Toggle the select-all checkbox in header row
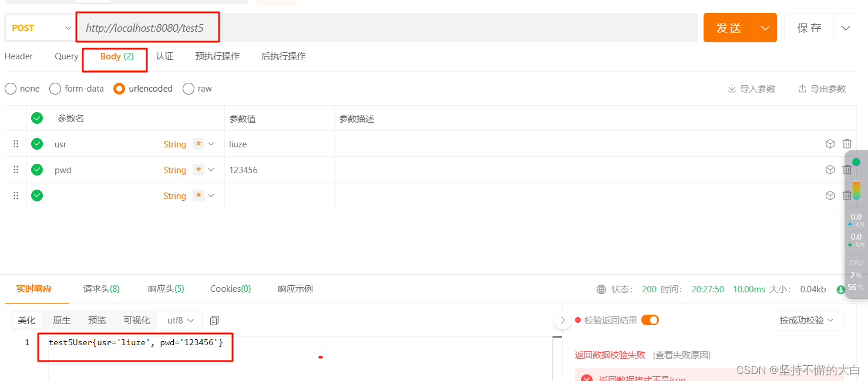Viewport: 868px width, 381px height. (37, 118)
